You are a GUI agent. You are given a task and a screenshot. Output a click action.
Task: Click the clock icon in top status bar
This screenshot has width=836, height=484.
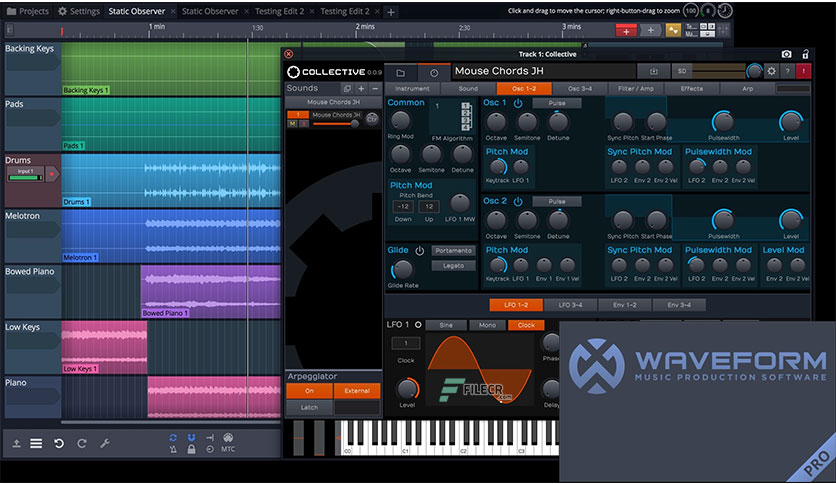pos(725,11)
